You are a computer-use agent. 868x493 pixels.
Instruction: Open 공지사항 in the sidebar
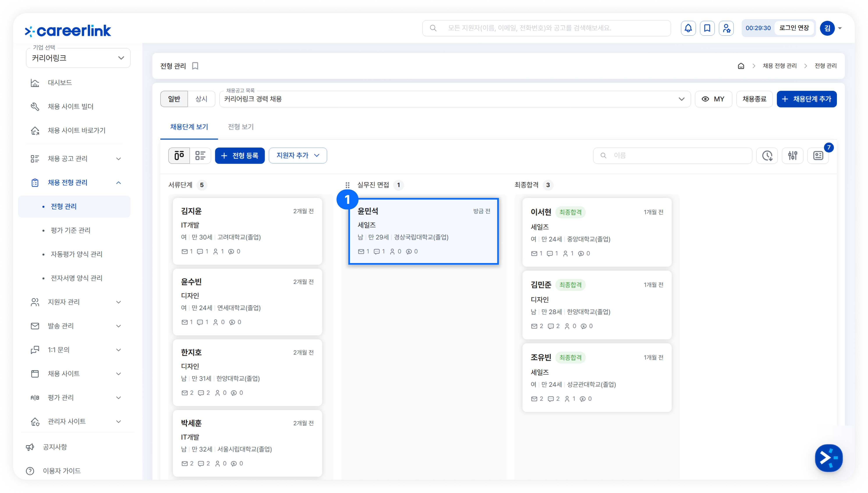pyautogui.click(x=55, y=447)
